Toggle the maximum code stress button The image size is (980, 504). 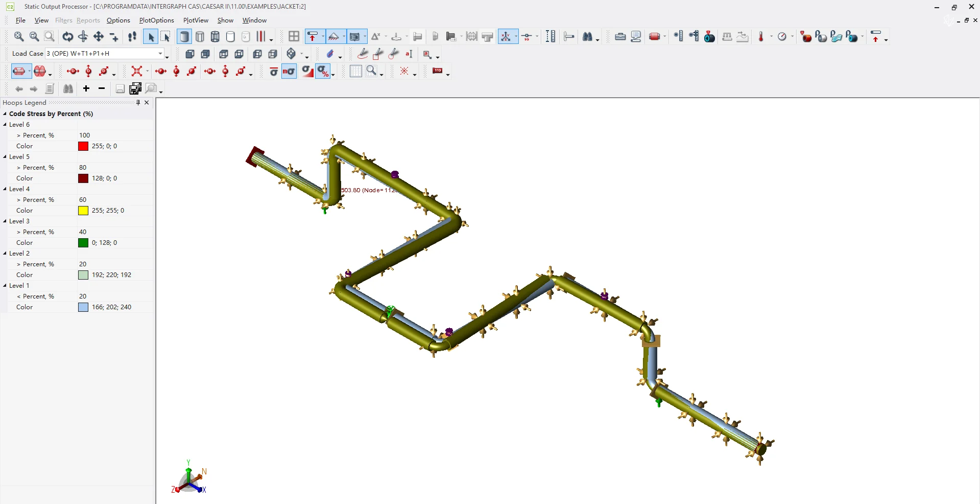[x=289, y=71]
